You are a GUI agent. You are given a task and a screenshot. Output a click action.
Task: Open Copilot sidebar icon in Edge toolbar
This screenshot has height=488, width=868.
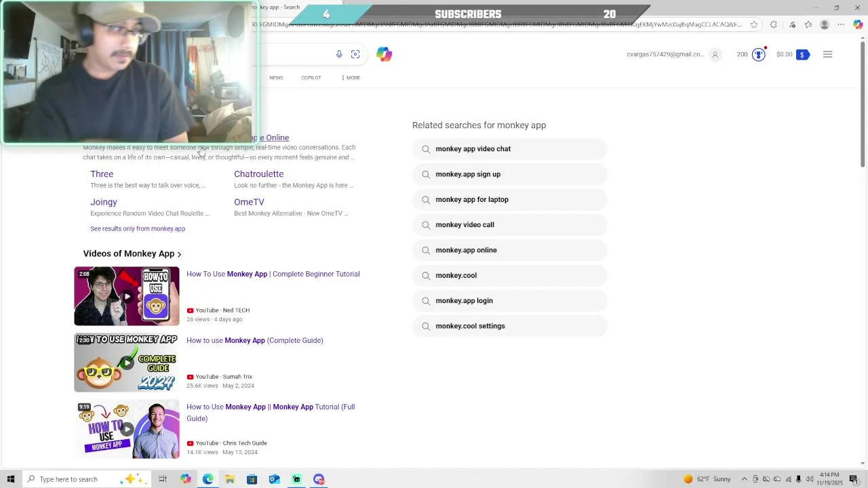(858, 24)
